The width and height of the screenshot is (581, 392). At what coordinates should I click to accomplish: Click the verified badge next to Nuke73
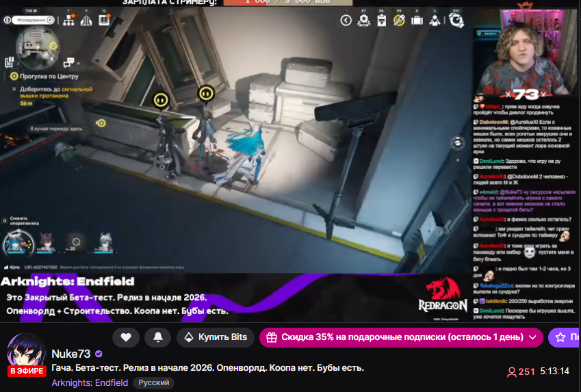[99, 354]
